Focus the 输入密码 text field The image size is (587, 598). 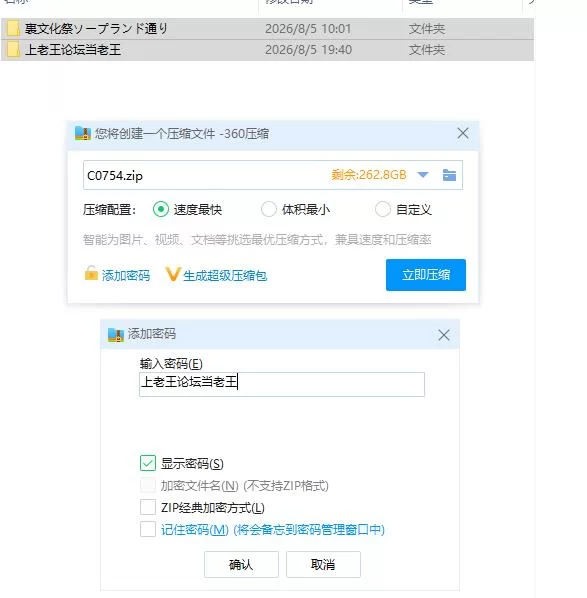tap(281, 384)
